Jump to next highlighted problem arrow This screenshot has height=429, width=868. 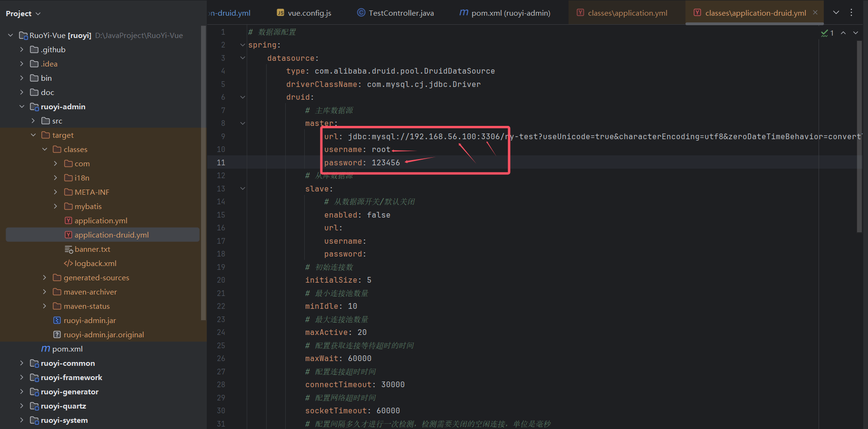856,33
